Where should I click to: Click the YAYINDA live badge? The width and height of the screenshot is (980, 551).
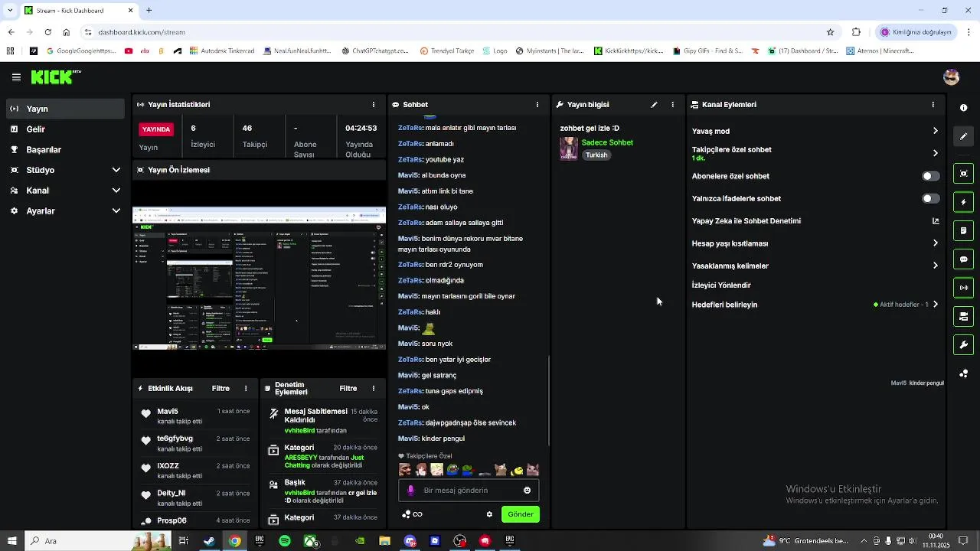click(156, 129)
